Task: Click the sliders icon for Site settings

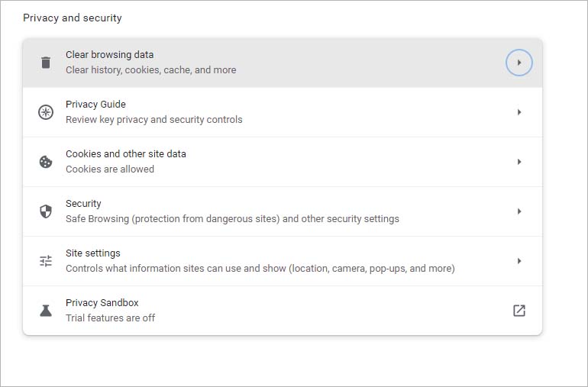Action: 46,261
